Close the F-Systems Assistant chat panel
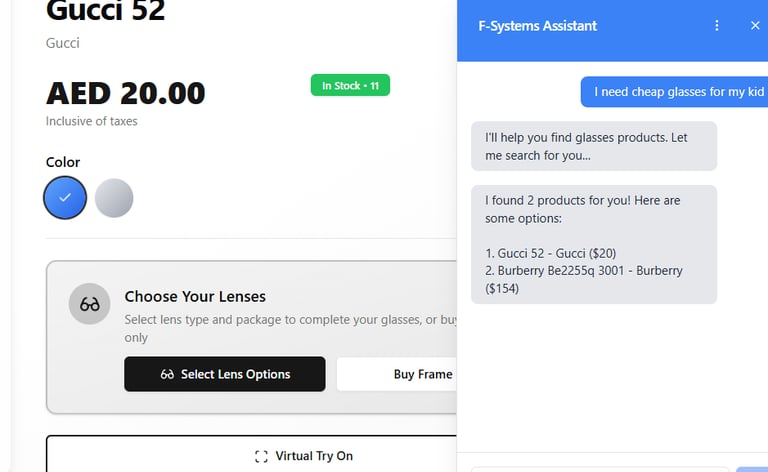The image size is (768, 472). 755,26
